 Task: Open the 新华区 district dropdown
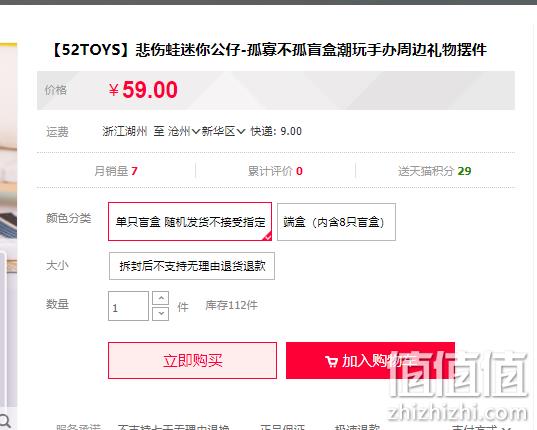click(223, 131)
